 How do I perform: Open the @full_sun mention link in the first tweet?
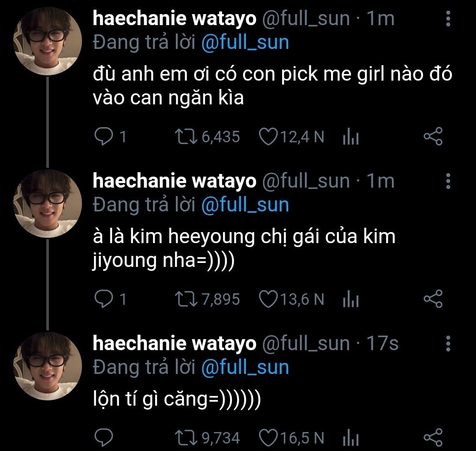(245, 43)
